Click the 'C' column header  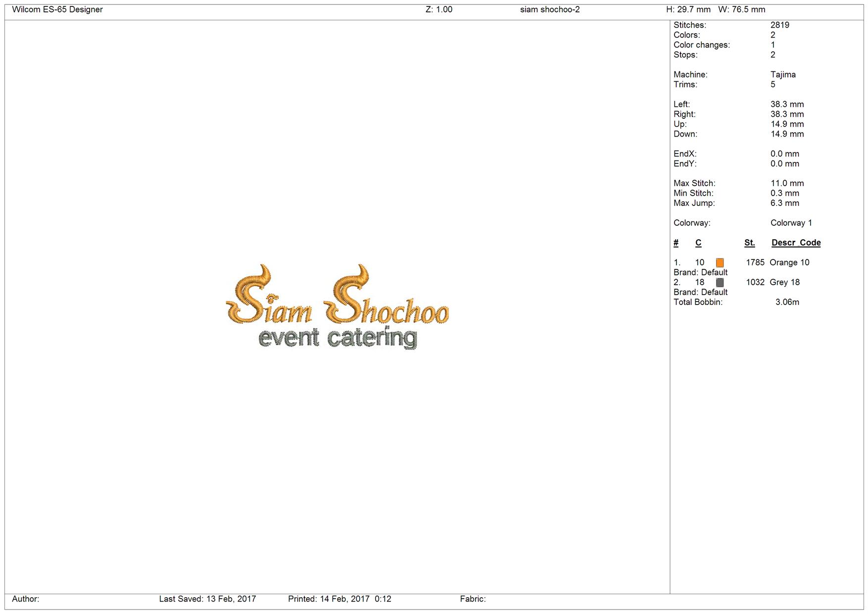(698, 243)
